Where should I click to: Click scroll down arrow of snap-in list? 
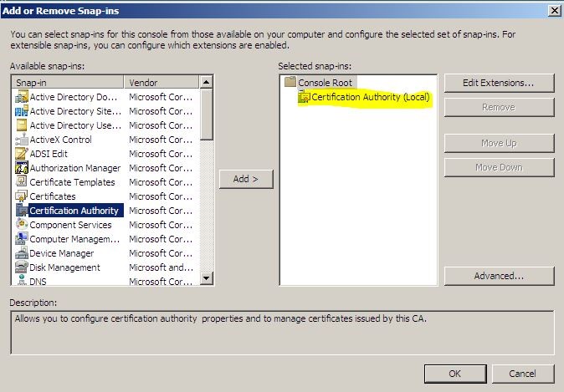point(206,277)
